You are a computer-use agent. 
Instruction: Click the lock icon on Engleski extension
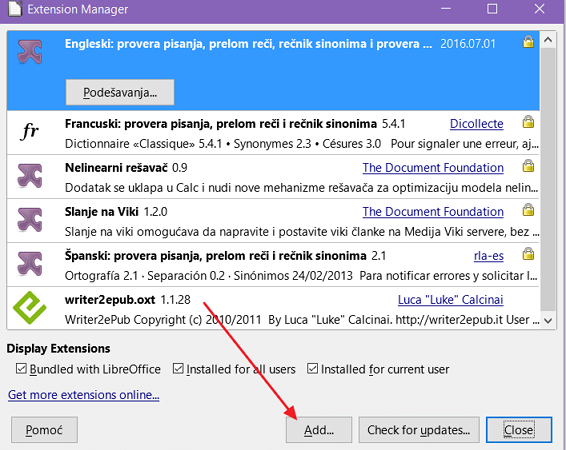point(528,42)
